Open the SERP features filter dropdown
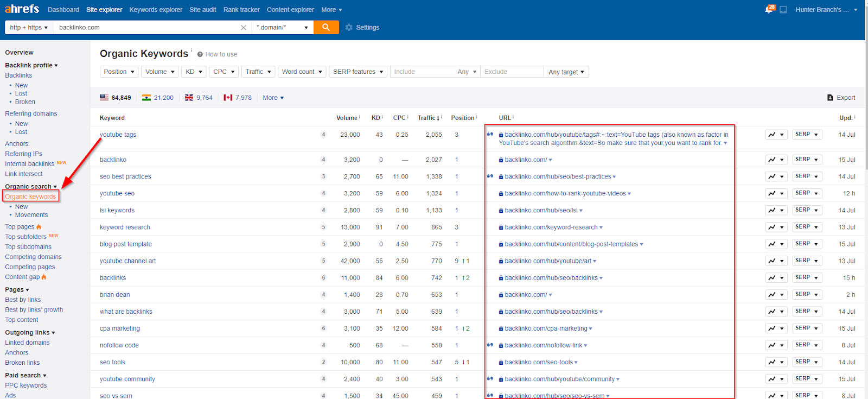Screen dimensions: 868x399 [358, 72]
